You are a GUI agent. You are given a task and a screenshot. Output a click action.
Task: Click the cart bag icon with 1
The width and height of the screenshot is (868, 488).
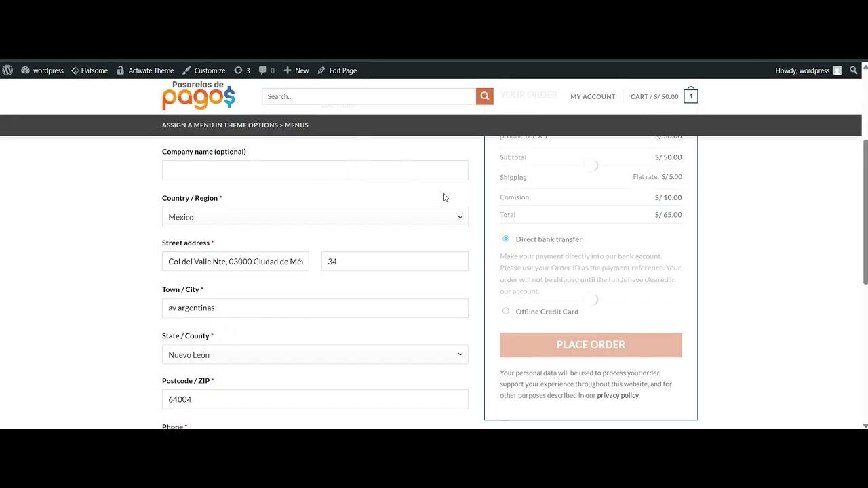(690, 96)
